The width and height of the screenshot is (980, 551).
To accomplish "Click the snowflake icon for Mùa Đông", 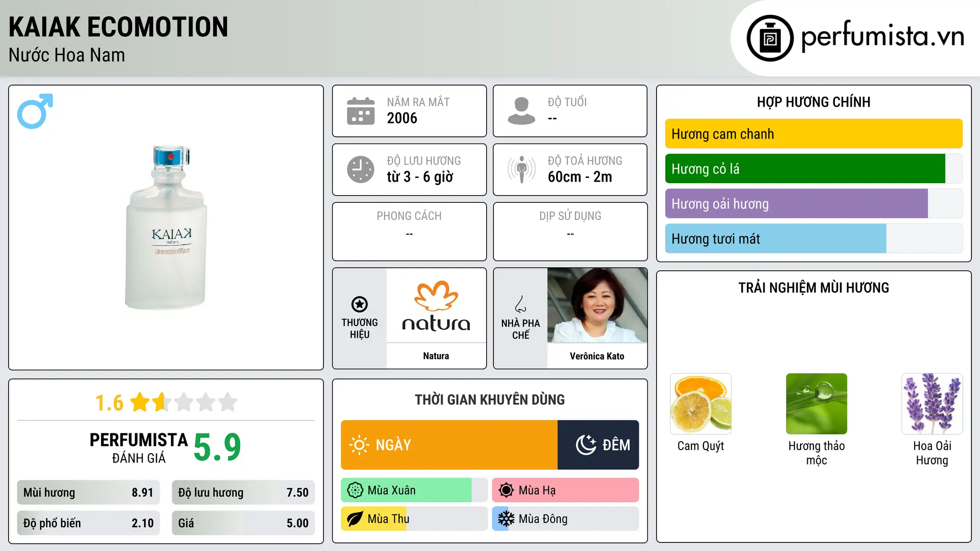I will (506, 519).
